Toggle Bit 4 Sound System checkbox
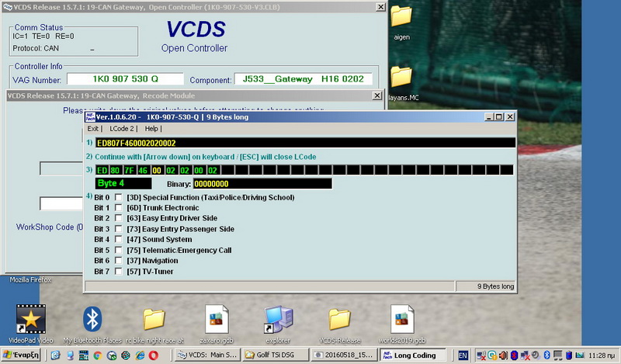This screenshot has width=621, height=364. click(x=118, y=239)
